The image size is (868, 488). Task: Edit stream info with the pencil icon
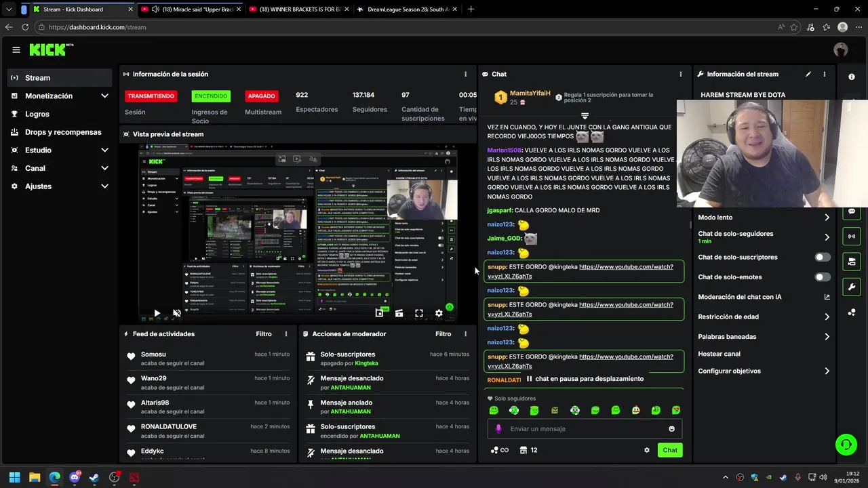tap(808, 74)
